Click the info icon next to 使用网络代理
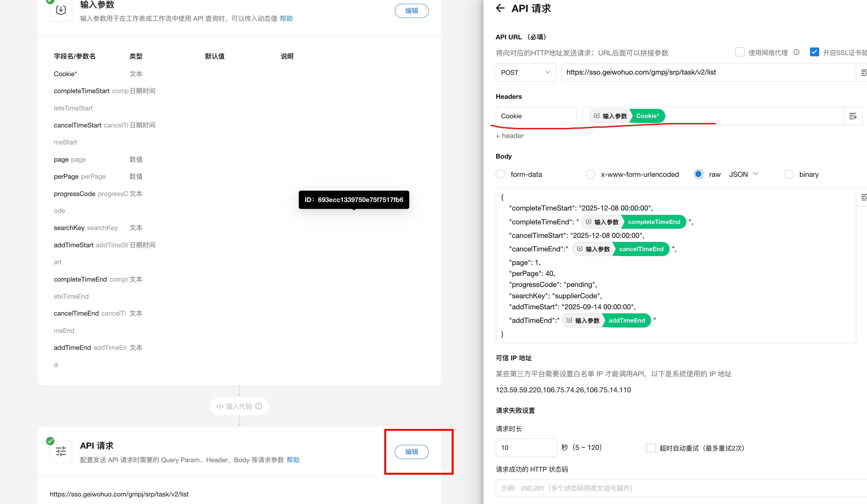 (x=796, y=52)
